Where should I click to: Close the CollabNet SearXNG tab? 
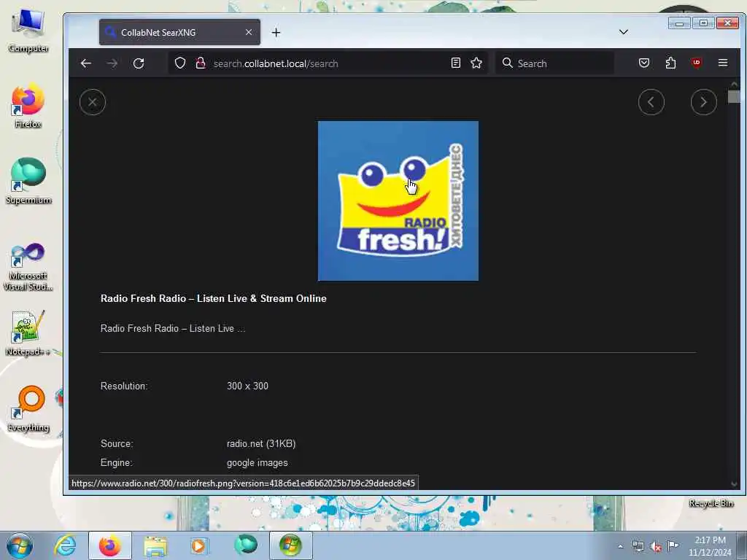249,32
